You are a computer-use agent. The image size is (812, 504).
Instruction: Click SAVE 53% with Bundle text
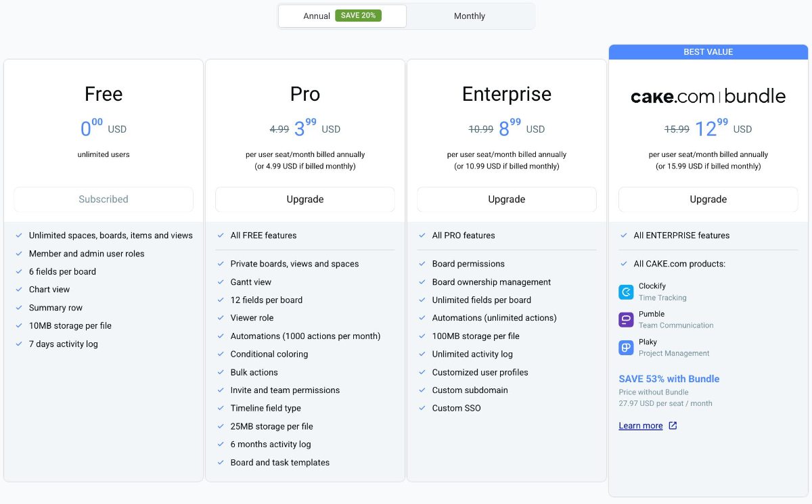669,379
